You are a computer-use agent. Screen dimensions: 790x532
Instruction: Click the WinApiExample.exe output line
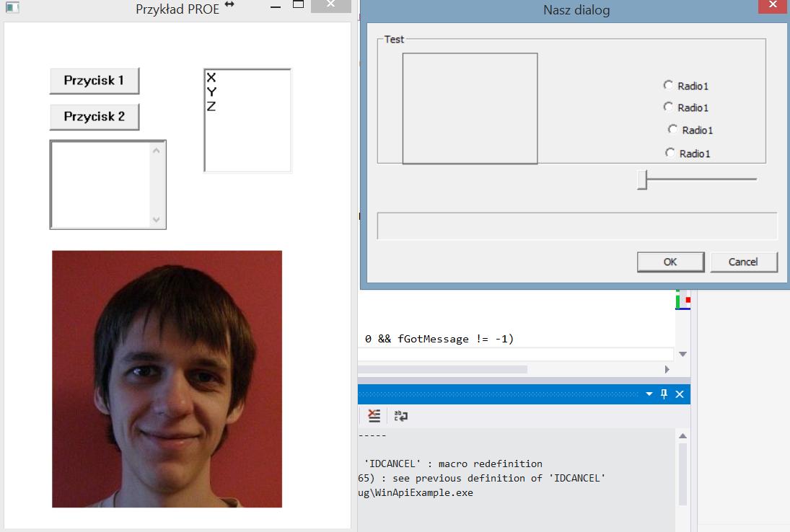click(416, 493)
